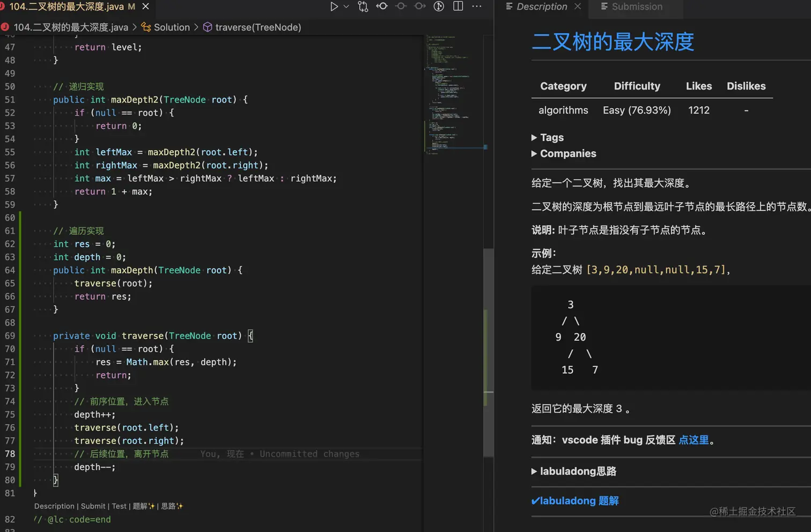Image resolution: width=811 pixels, height=532 pixels.
Task: Click the Solution class icon in breadcrumb
Action: [x=146, y=27]
